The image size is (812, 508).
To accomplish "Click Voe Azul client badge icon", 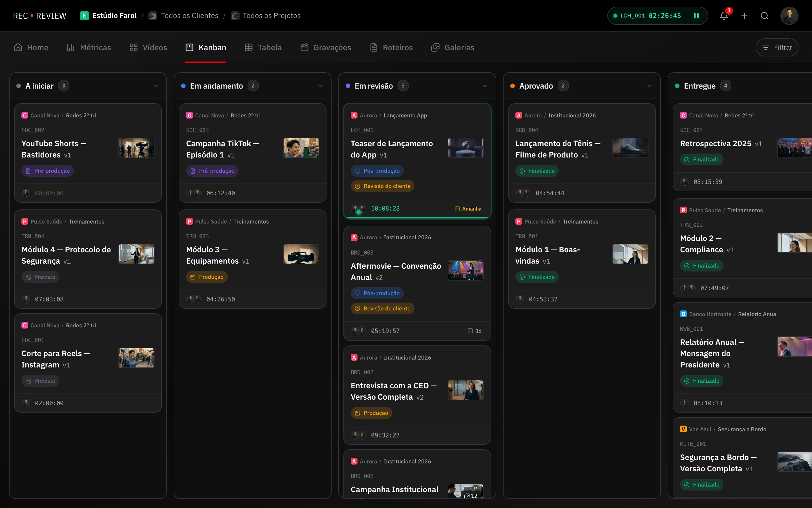I will pyautogui.click(x=683, y=429).
